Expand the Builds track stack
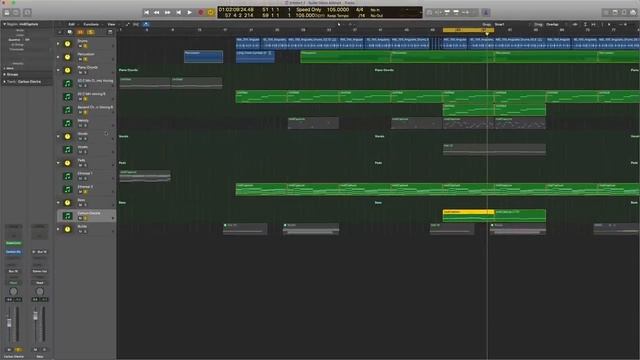Viewport: 640px width, 360px height. point(58,229)
